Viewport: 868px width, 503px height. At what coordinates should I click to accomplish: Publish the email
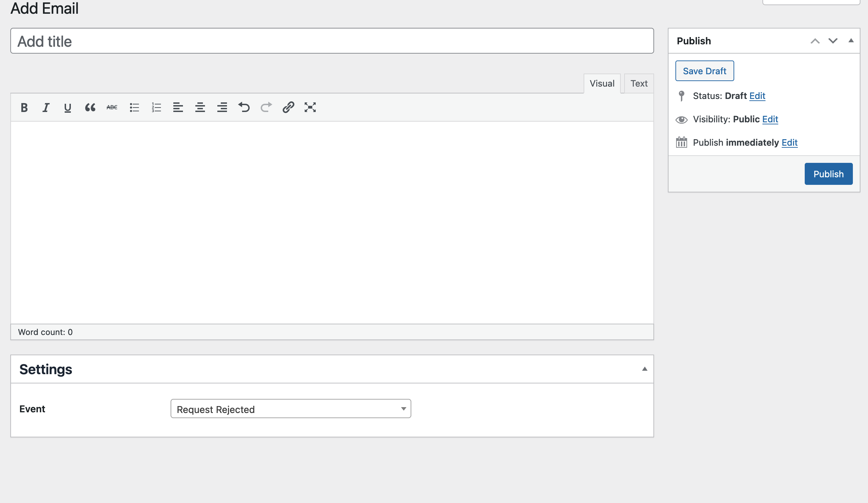(x=828, y=174)
